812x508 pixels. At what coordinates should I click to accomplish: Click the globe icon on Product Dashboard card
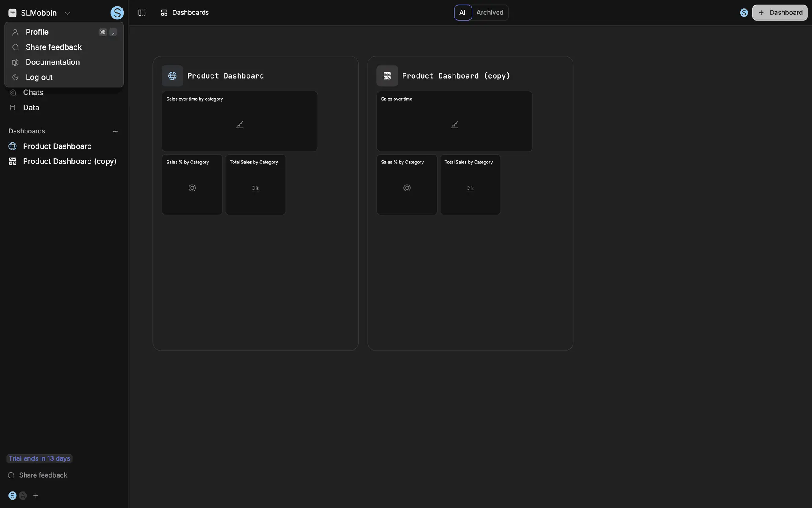coord(172,76)
